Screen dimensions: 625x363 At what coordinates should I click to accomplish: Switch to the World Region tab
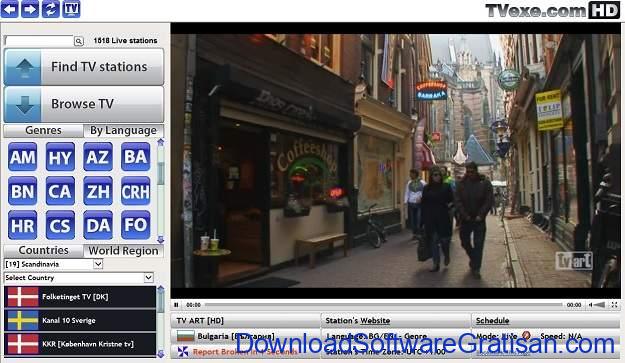coord(123,251)
